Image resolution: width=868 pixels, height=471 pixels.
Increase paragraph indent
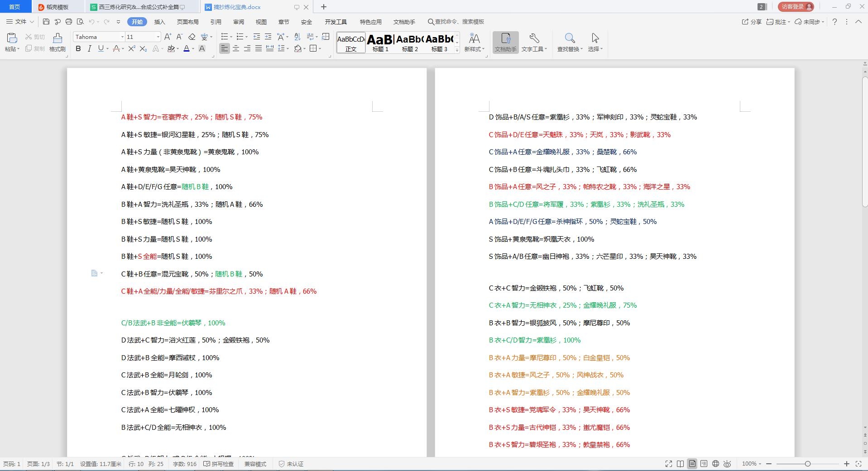(268, 37)
